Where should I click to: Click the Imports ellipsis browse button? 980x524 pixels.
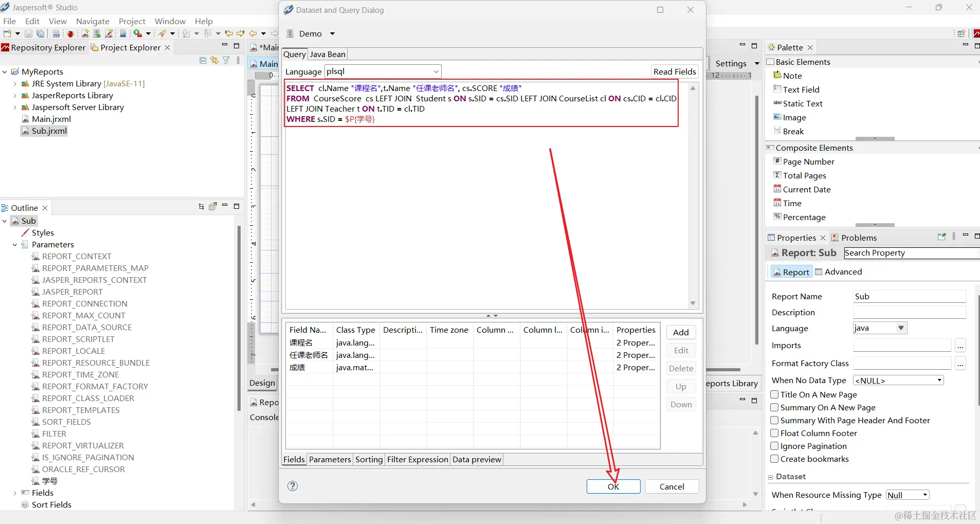pyautogui.click(x=960, y=346)
